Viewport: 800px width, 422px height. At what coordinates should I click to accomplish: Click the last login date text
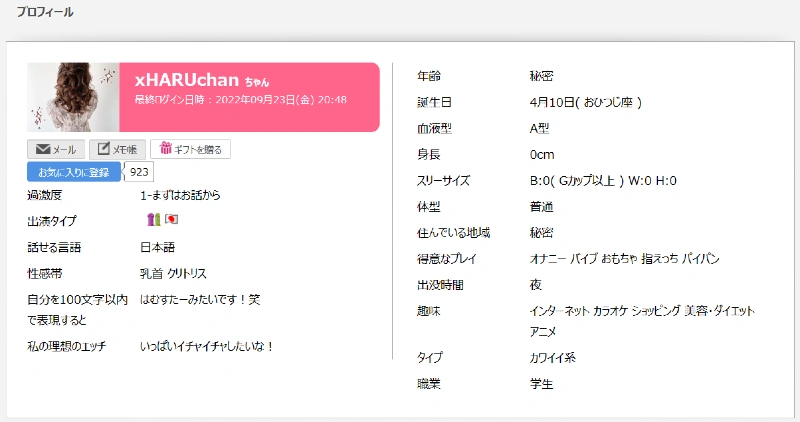click(x=241, y=100)
